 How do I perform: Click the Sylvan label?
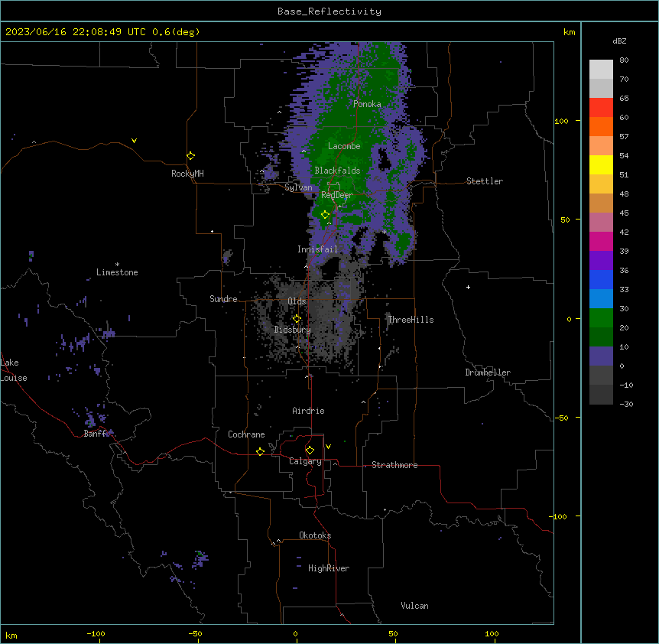pos(298,187)
